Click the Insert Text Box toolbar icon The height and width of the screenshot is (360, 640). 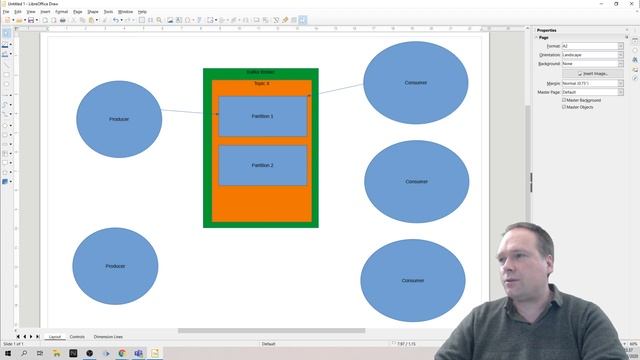coord(179,20)
